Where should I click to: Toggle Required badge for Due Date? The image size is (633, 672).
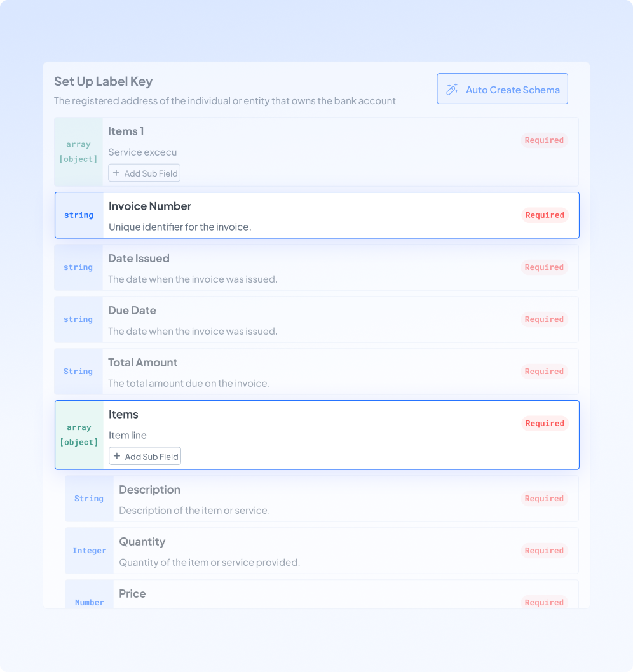pos(544,319)
